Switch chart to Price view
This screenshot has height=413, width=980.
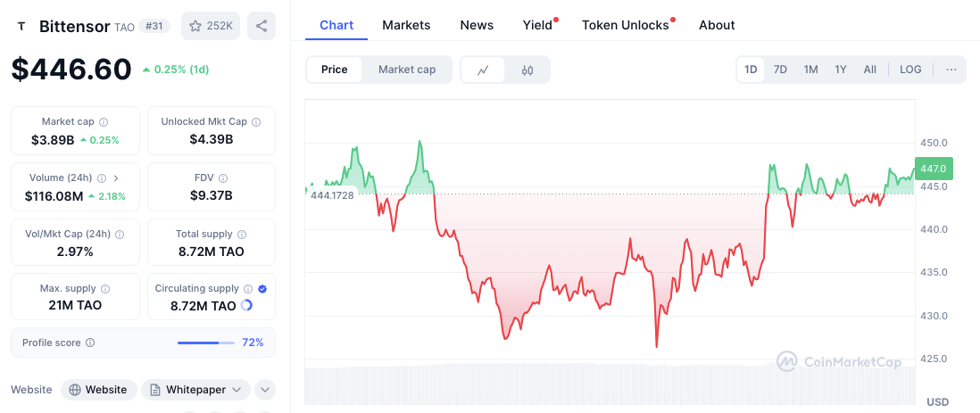tap(334, 70)
